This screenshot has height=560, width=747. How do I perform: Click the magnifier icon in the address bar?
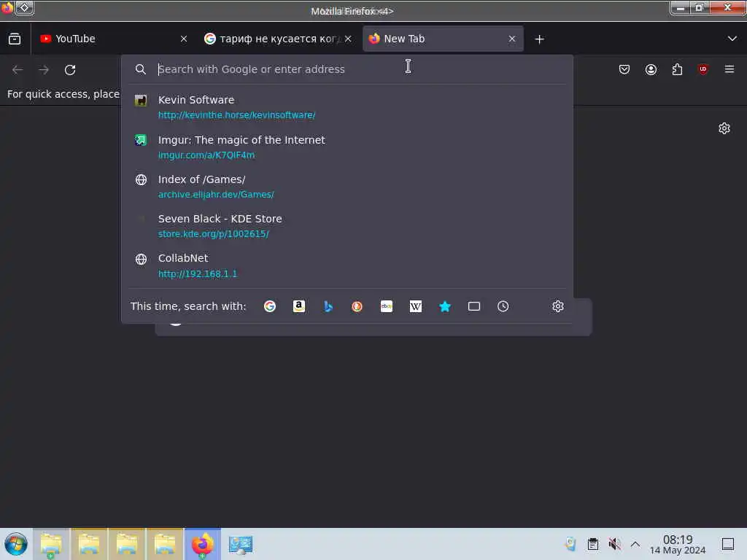[x=140, y=69]
